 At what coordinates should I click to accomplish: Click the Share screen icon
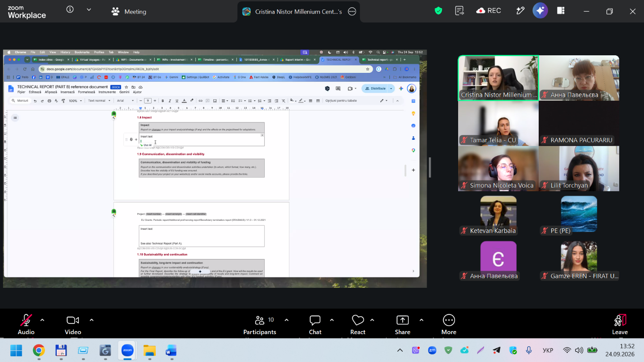point(402,325)
